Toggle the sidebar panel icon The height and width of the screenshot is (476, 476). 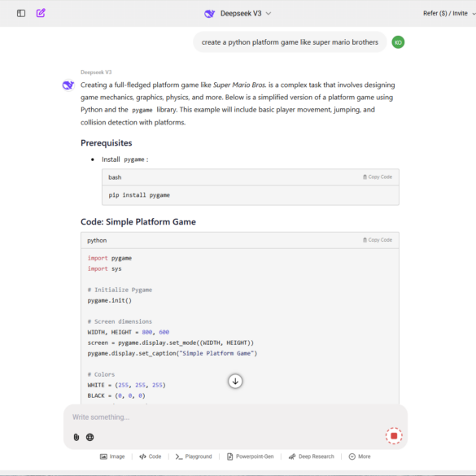pos(21,13)
